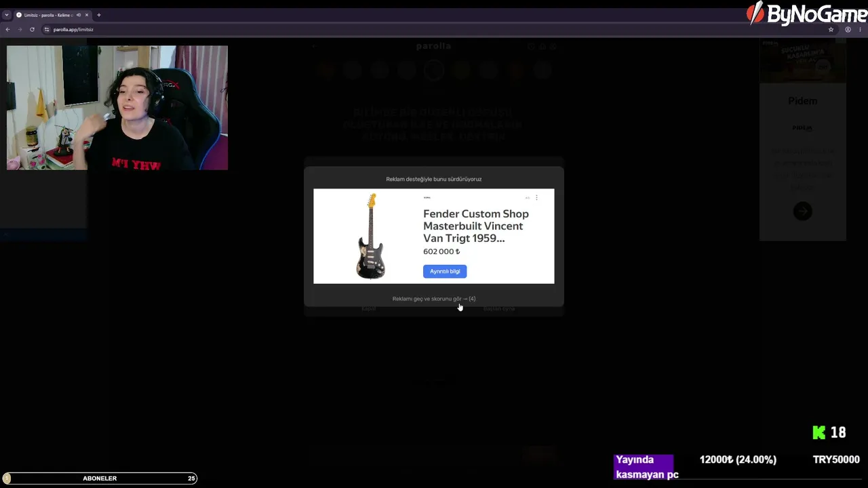Go back to the previous page

pyautogui.click(x=7, y=30)
